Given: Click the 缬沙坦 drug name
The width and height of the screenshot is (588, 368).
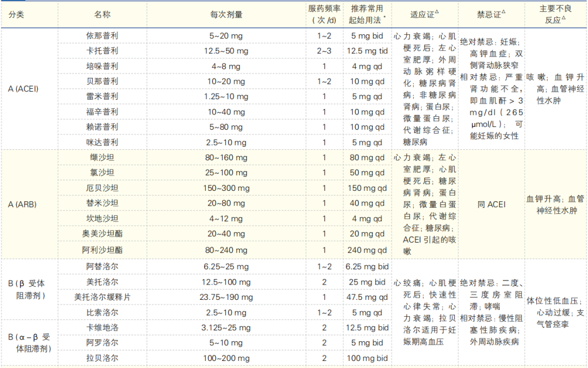Looking at the screenshot, I should click(102, 158).
